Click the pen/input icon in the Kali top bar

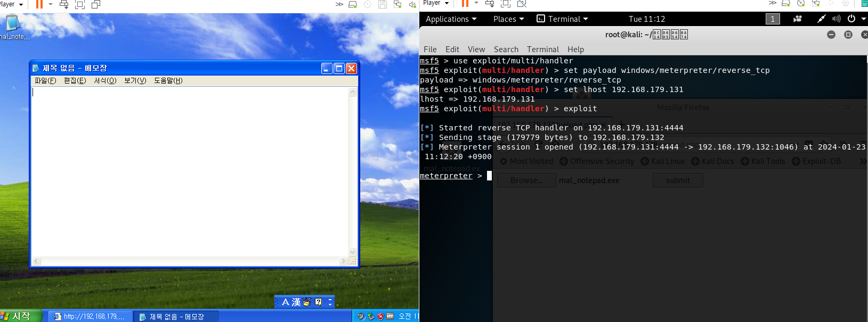[x=822, y=19]
